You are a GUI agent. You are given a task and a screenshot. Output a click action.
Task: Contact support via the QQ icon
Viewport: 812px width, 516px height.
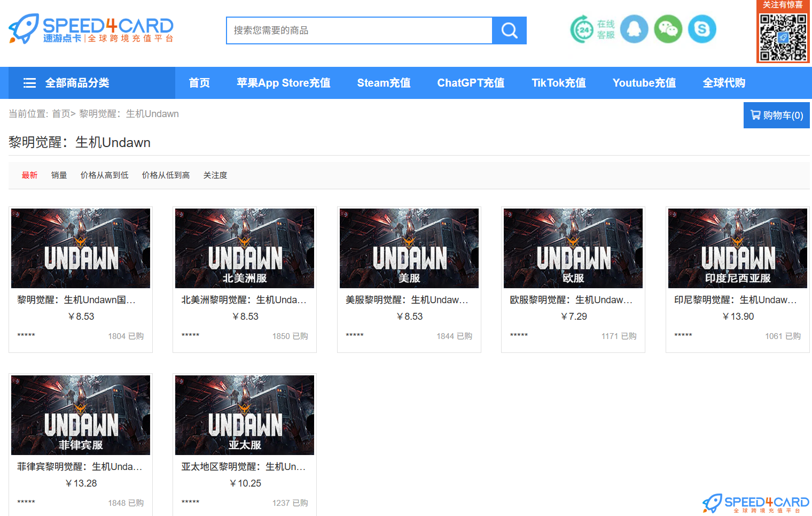[634, 29]
